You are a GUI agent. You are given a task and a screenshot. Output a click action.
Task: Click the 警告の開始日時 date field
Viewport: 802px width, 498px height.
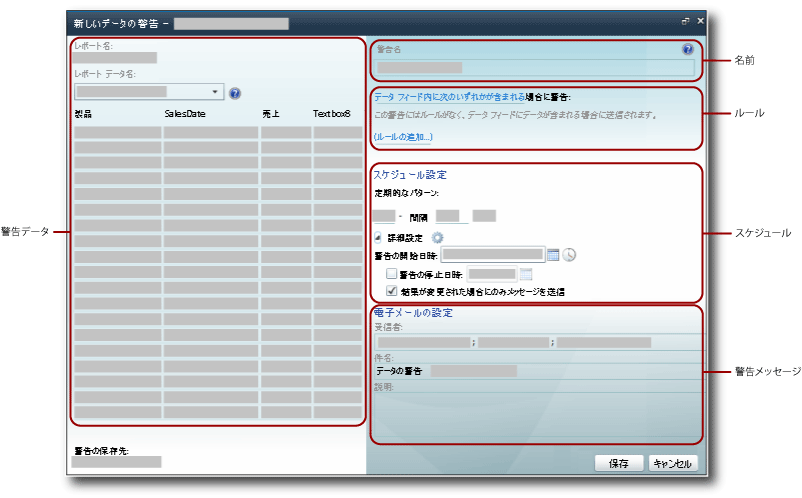pos(493,255)
